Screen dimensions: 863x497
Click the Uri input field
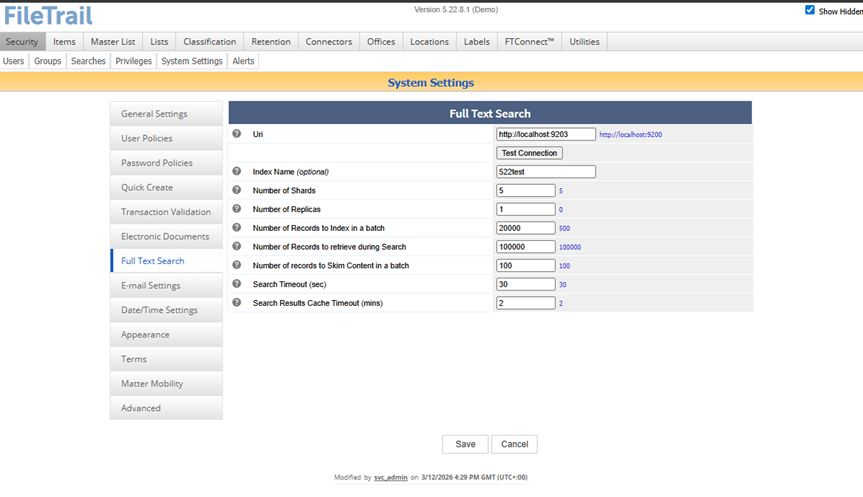[545, 134]
